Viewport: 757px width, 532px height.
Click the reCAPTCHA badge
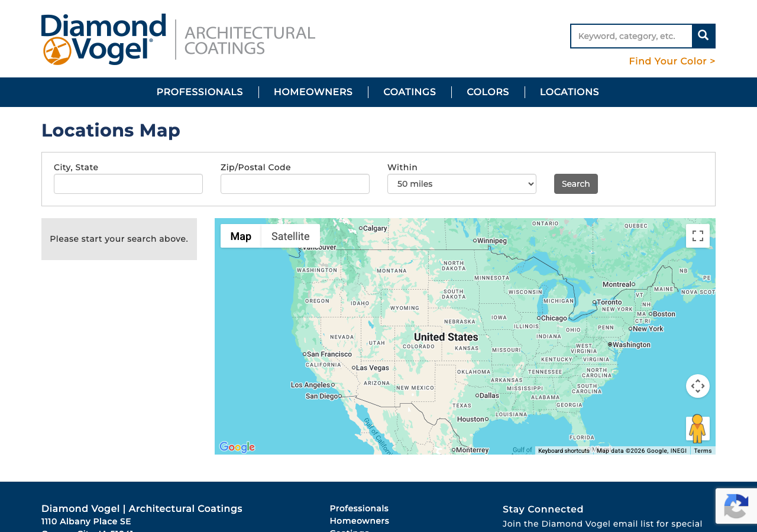pyautogui.click(x=736, y=506)
